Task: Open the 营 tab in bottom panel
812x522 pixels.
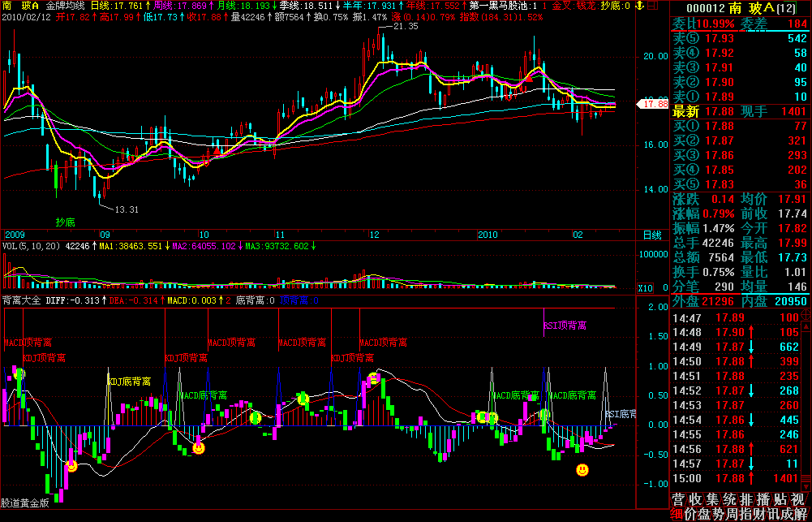Action: point(678,500)
